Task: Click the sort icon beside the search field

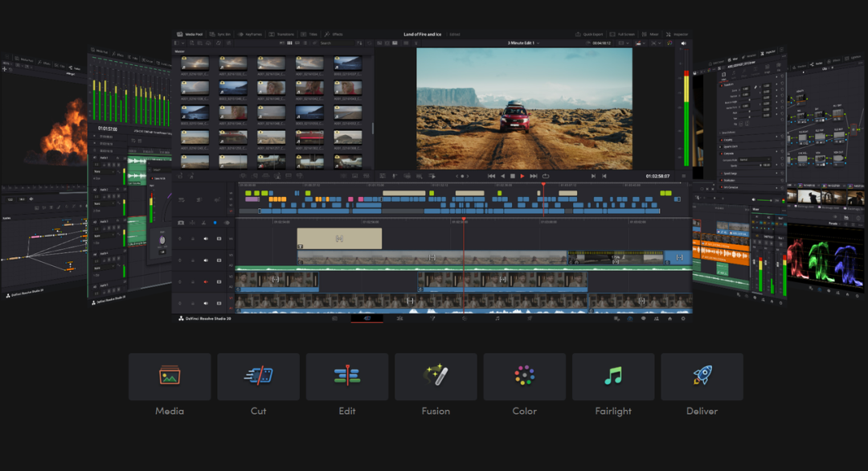Action: pos(359,43)
